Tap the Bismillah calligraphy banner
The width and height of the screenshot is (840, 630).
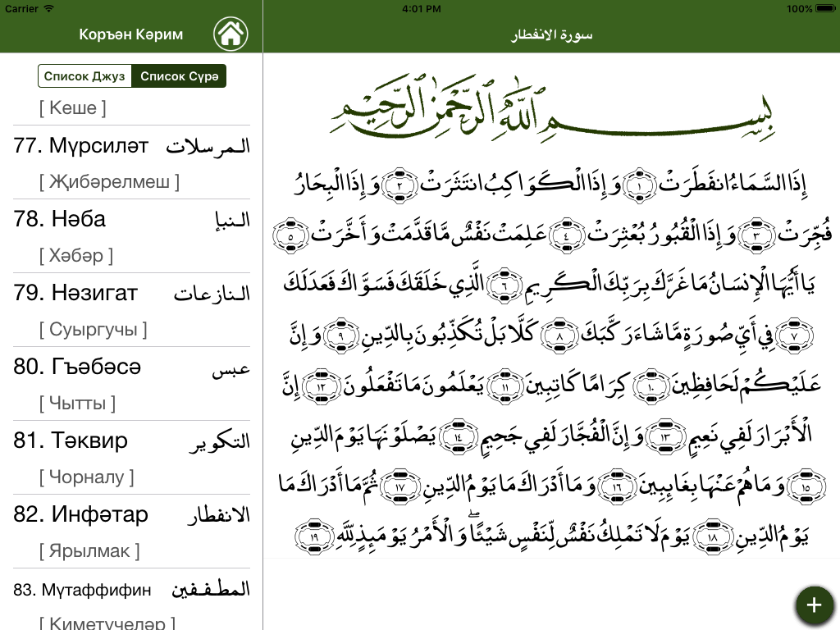tap(552, 109)
